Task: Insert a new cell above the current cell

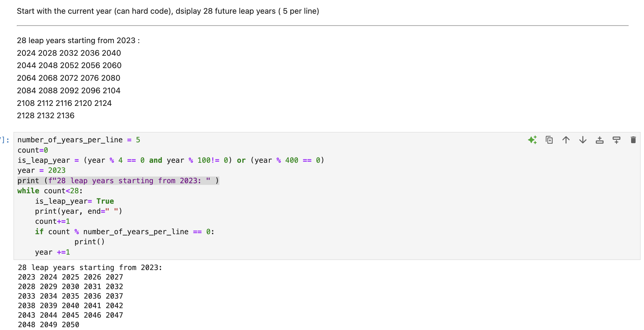Action: [x=600, y=140]
